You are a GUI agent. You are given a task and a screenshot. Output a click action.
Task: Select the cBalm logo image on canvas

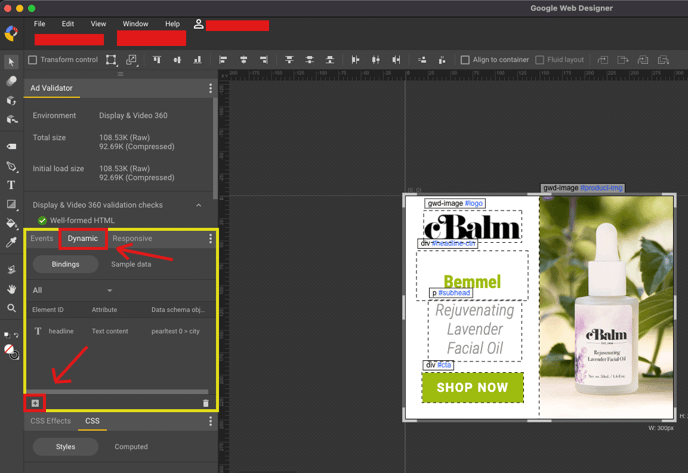472,226
